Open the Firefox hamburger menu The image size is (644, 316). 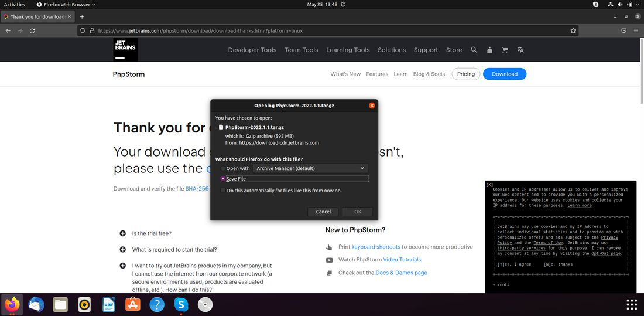click(x=636, y=31)
